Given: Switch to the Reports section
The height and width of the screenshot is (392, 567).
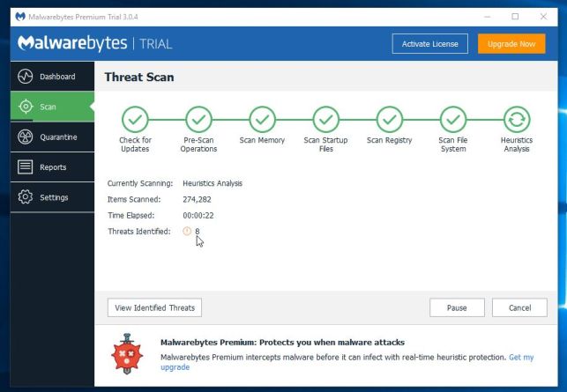Looking at the screenshot, I should point(53,167).
